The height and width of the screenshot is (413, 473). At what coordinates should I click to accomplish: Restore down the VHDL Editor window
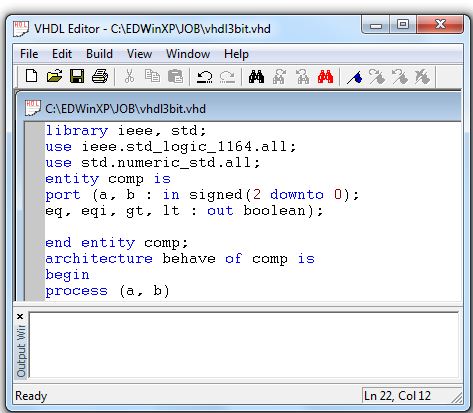tap(403, 25)
